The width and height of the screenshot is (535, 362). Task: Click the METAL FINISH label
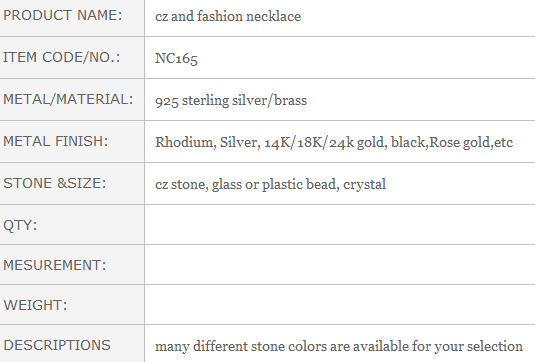[56, 141]
